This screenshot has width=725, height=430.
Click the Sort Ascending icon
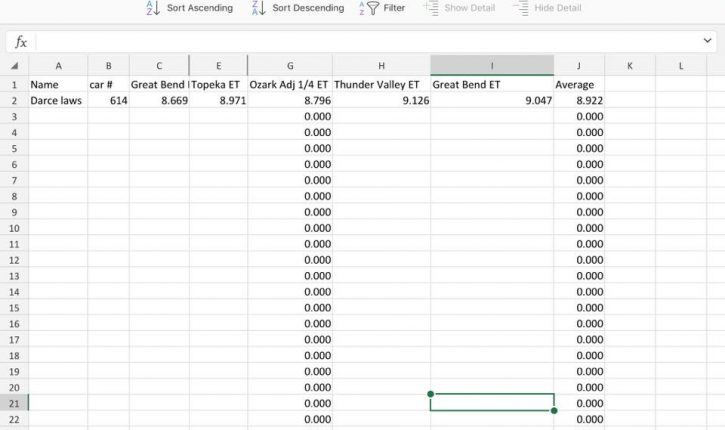(x=152, y=8)
